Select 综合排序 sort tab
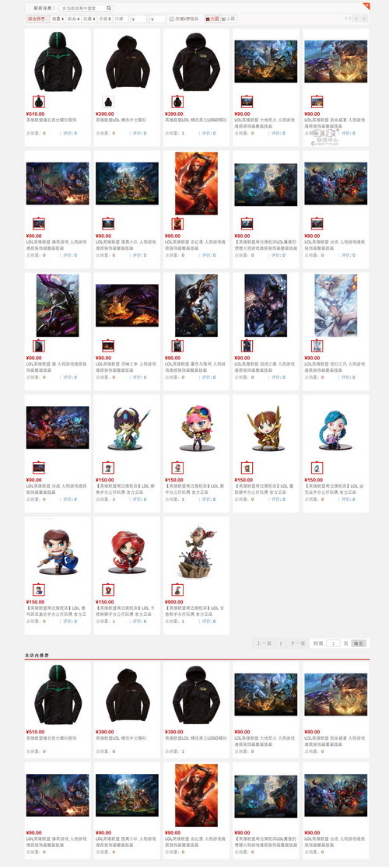Screen dimensions: 389x868 click(x=37, y=19)
